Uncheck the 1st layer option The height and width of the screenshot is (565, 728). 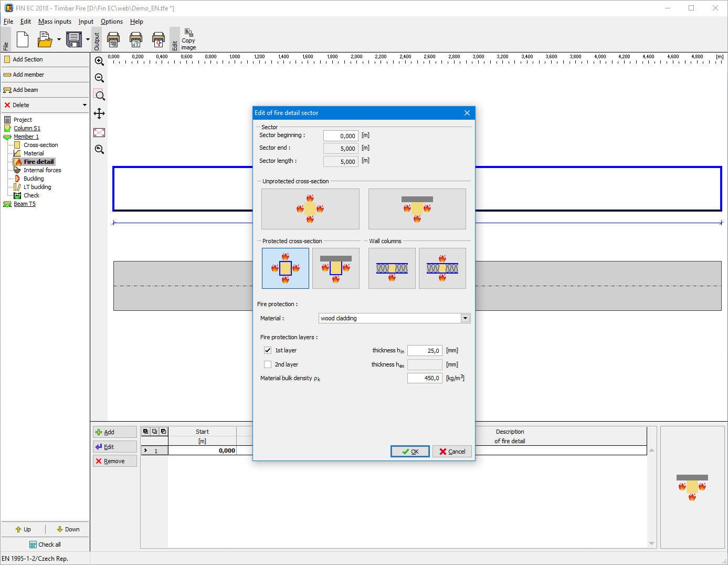268,350
